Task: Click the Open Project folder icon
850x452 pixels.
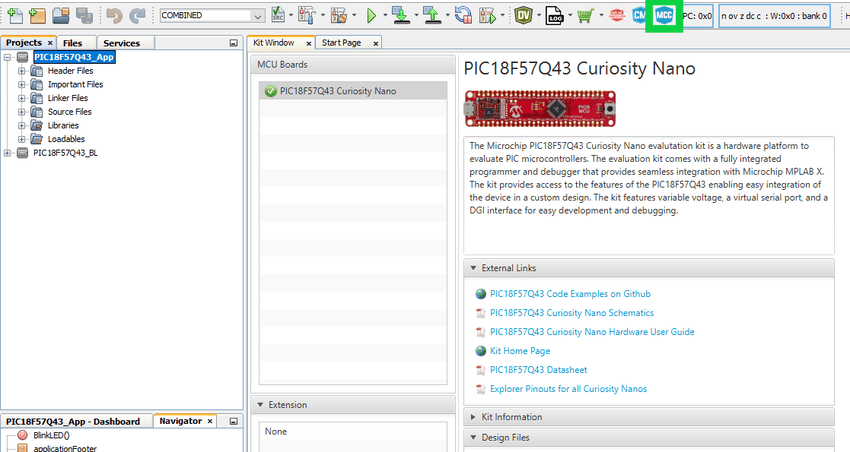Action: pos(61,16)
